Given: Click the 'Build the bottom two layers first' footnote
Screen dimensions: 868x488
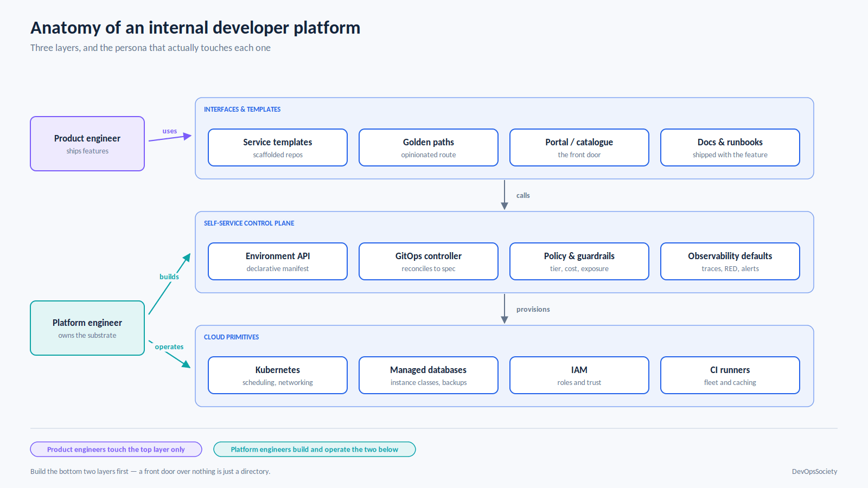Looking at the screenshot, I should point(150,472).
